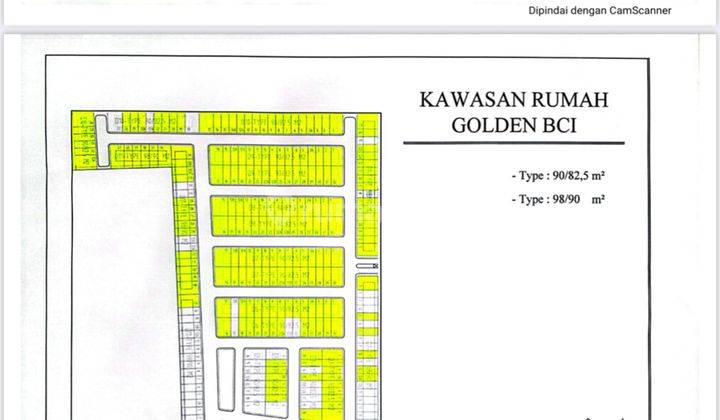The height and width of the screenshot is (420, 720).
Task: Click the 'Dipindai dengan CamScanner' watermark text
Action: click(600, 11)
